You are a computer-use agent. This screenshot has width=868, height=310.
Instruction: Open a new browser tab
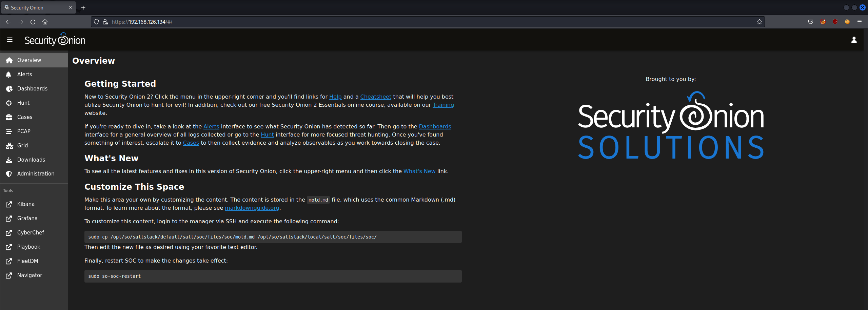point(83,7)
